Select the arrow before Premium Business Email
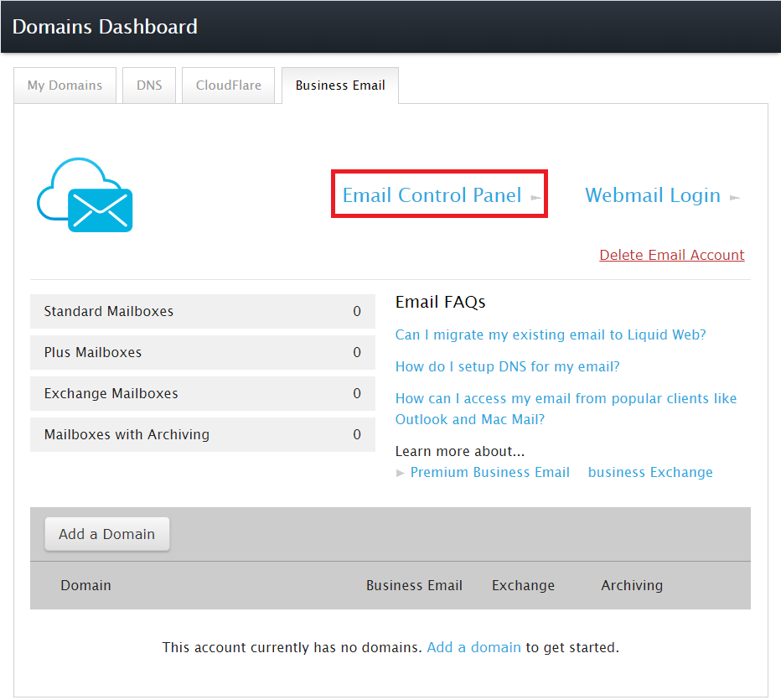781x700 pixels. (401, 472)
